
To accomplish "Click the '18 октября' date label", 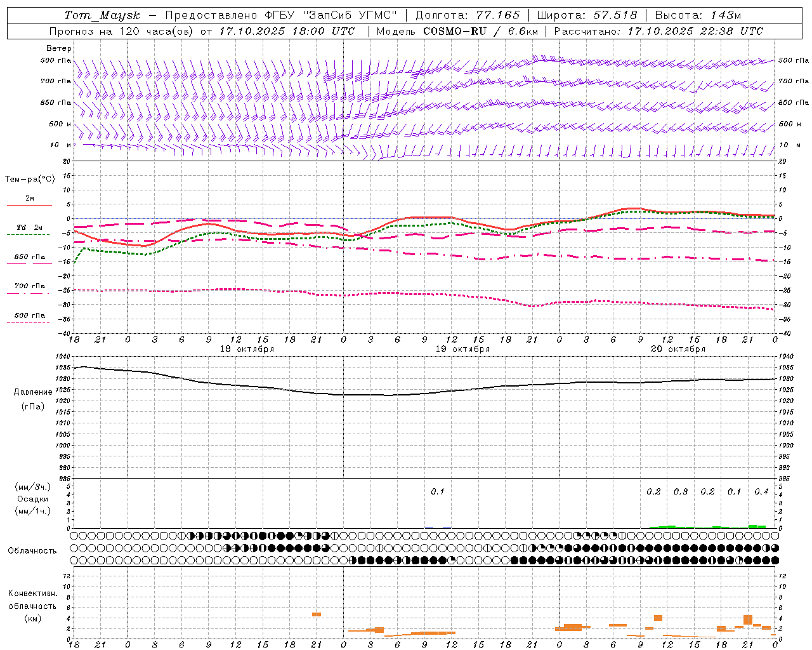I will [x=247, y=349].
